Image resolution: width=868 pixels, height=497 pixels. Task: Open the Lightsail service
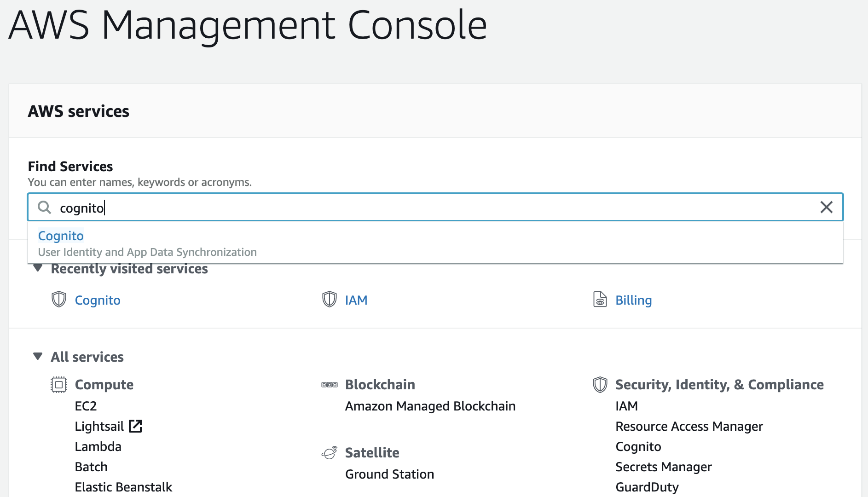[x=99, y=426]
